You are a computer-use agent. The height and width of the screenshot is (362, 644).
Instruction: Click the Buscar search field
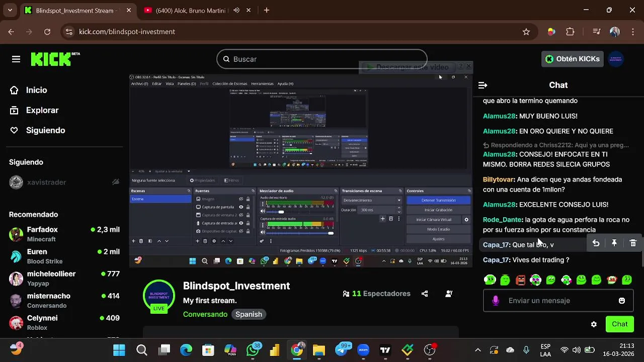[x=321, y=59]
